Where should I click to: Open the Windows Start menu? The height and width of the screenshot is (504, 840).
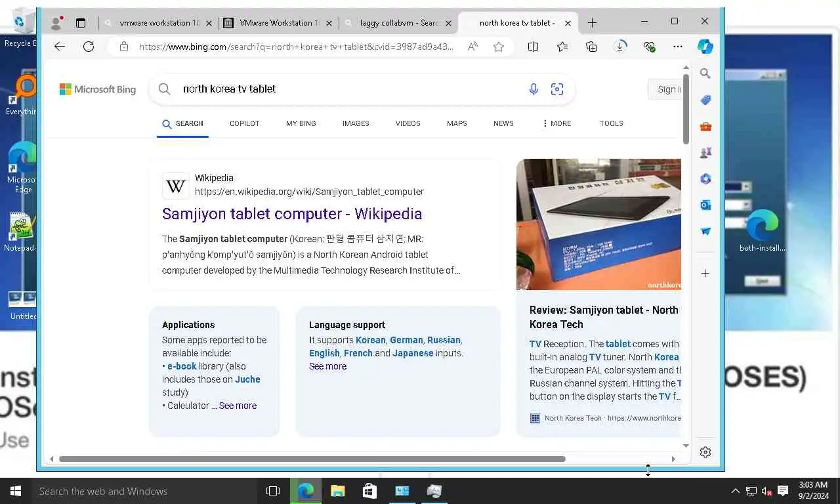pos(16,491)
